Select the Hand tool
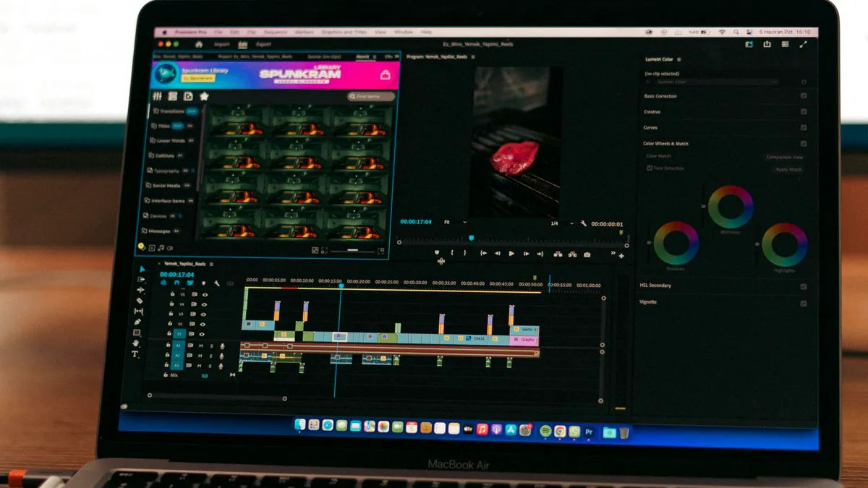868x488 pixels. (136, 344)
